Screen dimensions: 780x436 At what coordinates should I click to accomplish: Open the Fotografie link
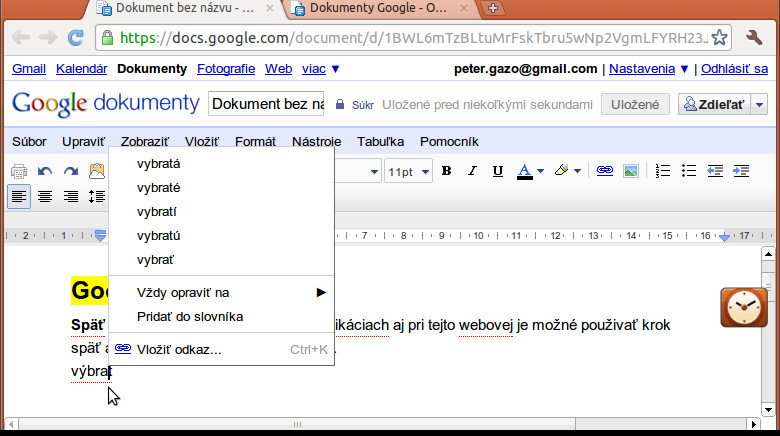226,69
